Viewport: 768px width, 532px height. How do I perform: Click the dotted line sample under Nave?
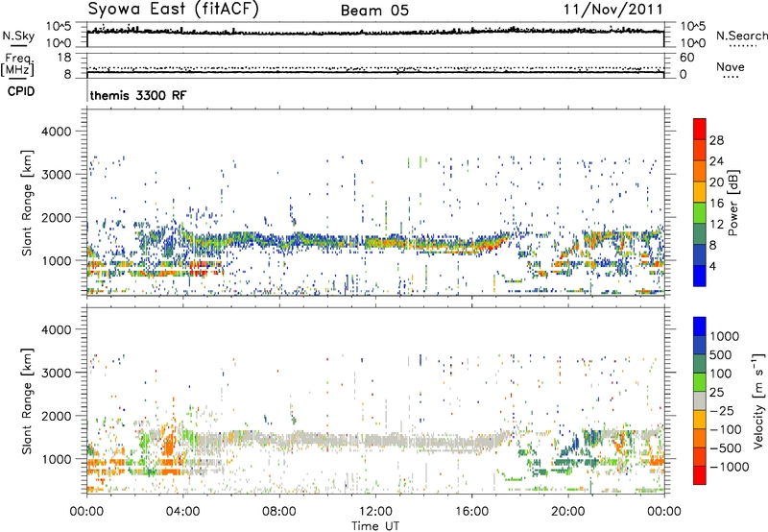tap(731, 77)
